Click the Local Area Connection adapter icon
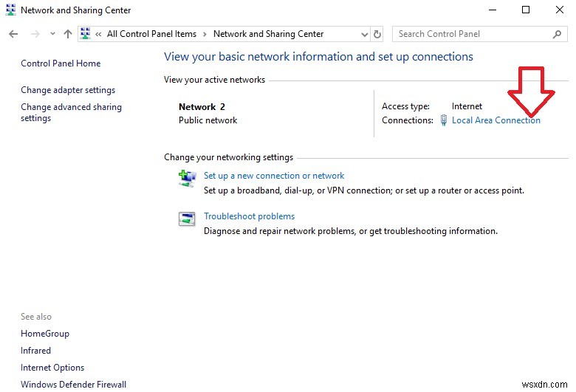This screenshot has width=576, height=392. pyautogui.click(x=443, y=120)
